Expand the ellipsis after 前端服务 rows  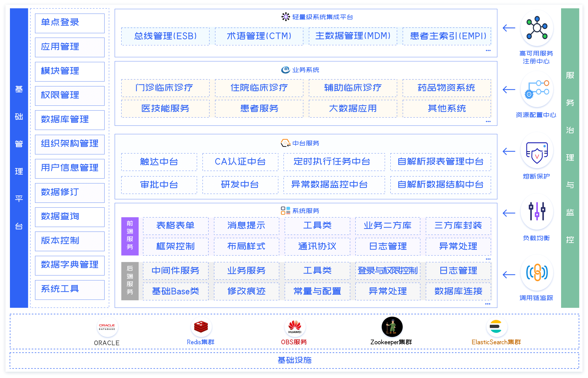pyautogui.click(x=488, y=259)
